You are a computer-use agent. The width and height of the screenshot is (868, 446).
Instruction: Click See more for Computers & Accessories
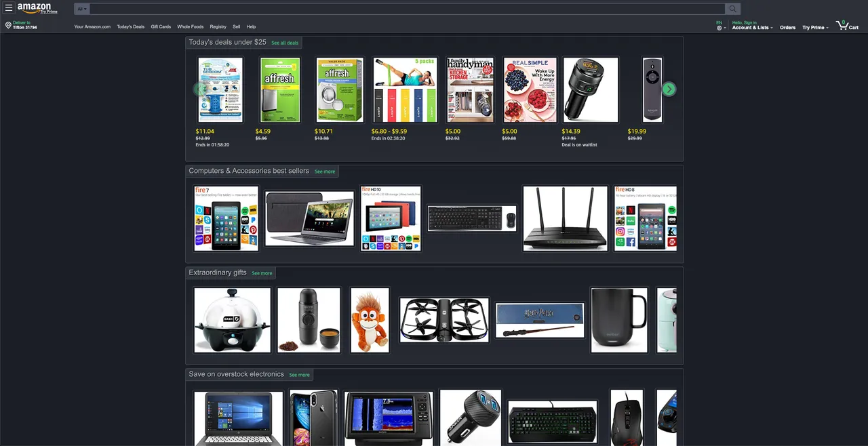pos(325,171)
